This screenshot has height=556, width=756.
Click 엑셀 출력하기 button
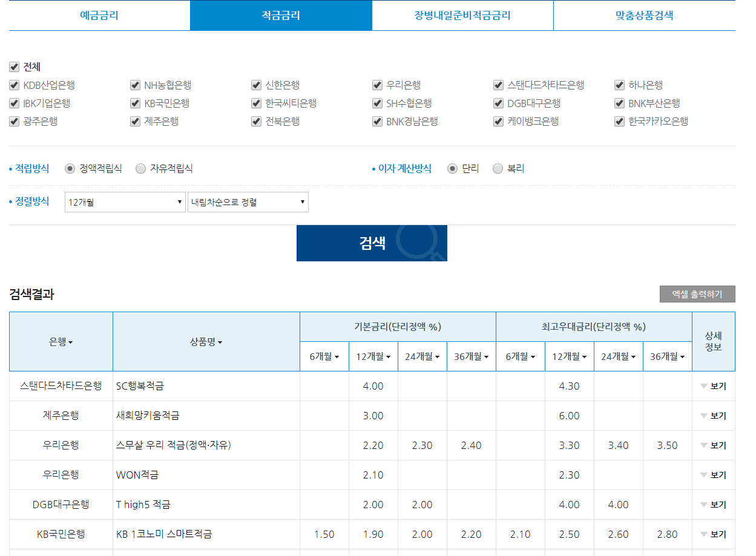(x=697, y=294)
